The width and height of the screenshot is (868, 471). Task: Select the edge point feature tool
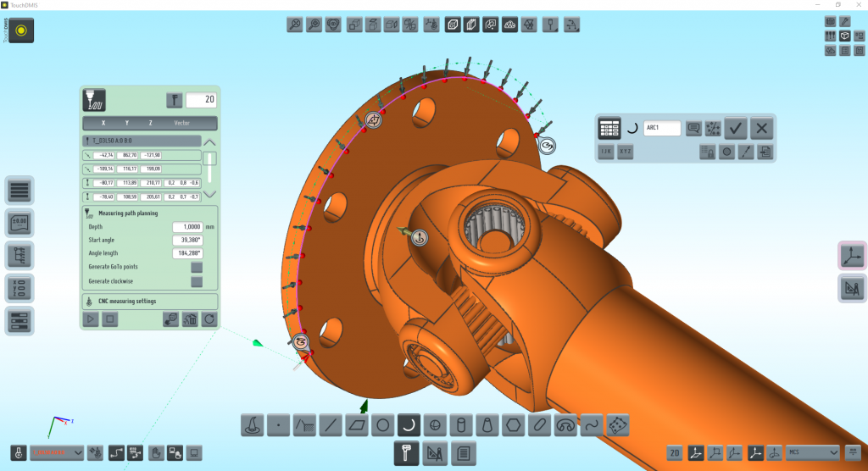304,425
